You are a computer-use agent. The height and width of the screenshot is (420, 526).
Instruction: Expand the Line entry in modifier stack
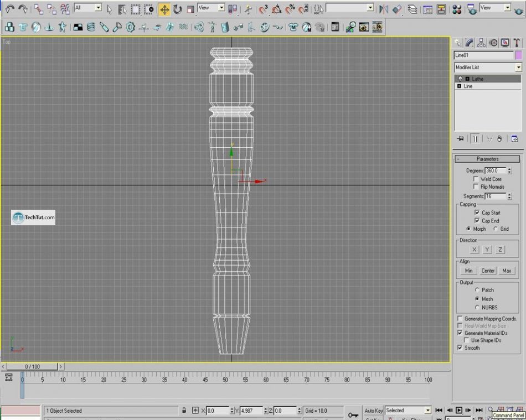(460, 86)
